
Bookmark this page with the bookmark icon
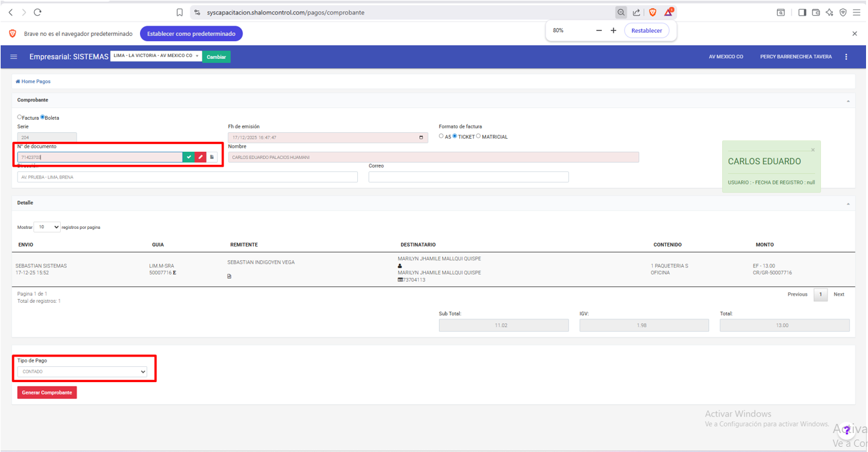coord(180,12)
